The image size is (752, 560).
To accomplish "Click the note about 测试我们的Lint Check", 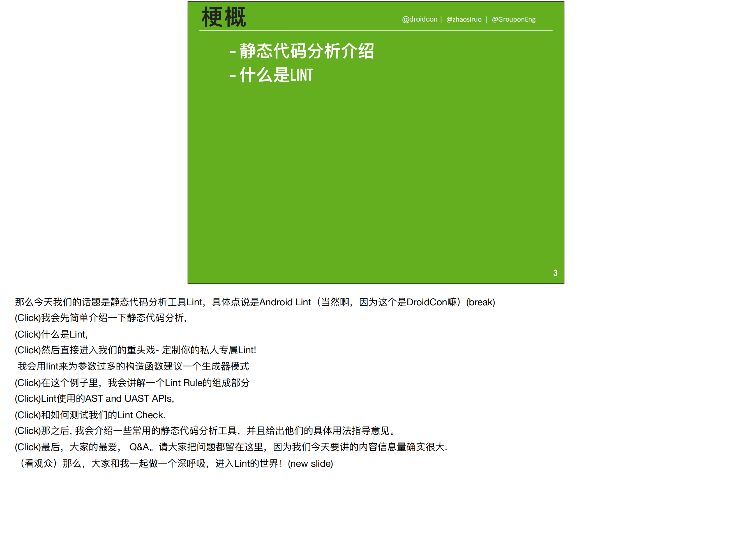I will [x=90, y=415].
